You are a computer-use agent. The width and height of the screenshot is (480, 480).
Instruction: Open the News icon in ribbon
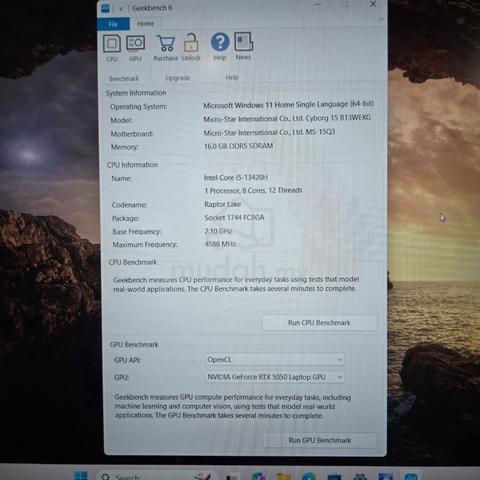(243, 46)
